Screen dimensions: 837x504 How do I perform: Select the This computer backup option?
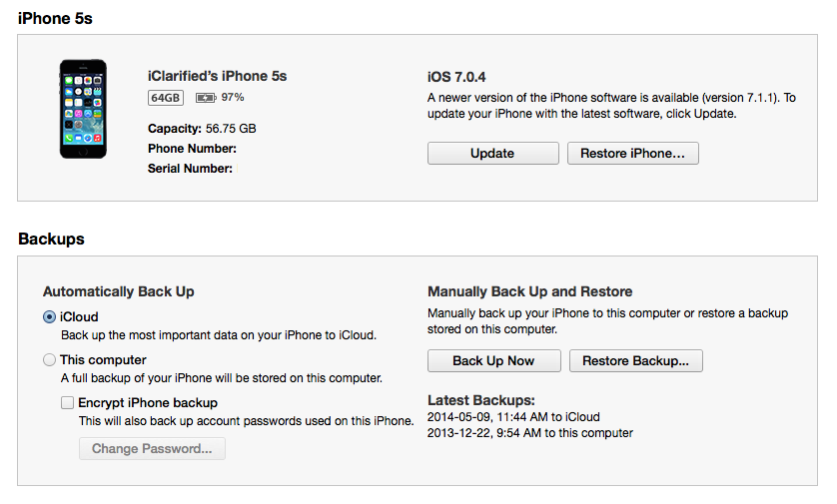click(x=50, y=360)
